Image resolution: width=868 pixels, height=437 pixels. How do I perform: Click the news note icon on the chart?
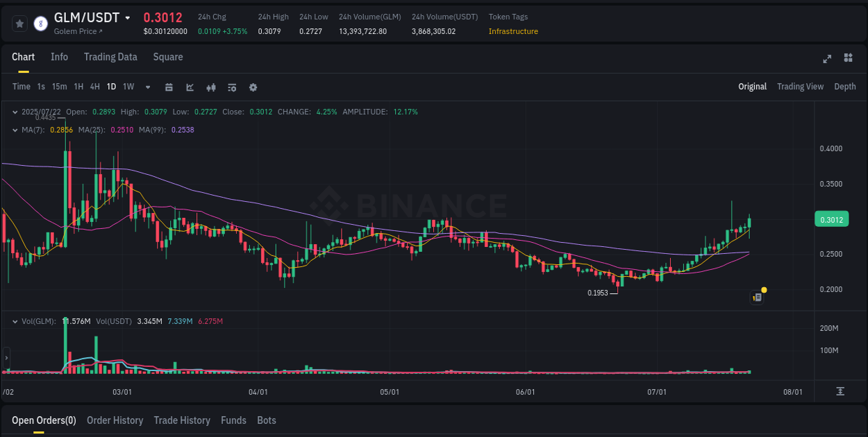coord(756,297)
